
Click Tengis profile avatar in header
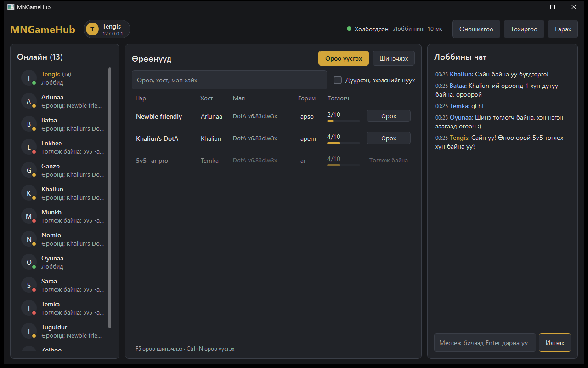[92, 29]
